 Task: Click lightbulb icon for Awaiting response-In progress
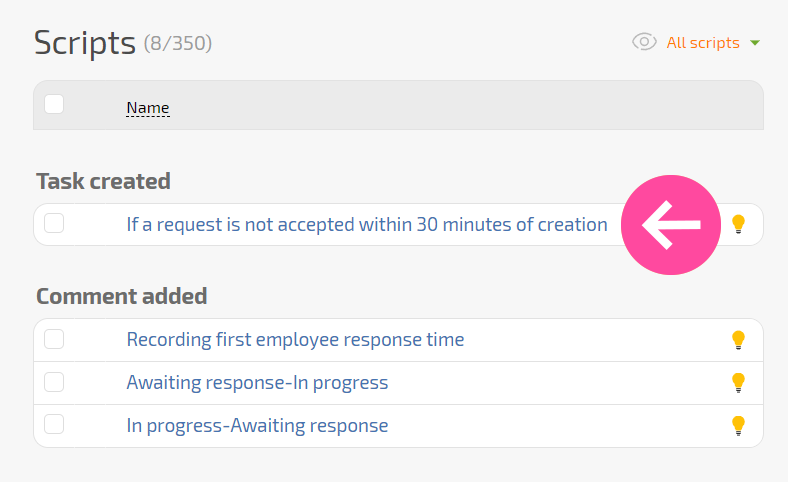click(738, 382)
